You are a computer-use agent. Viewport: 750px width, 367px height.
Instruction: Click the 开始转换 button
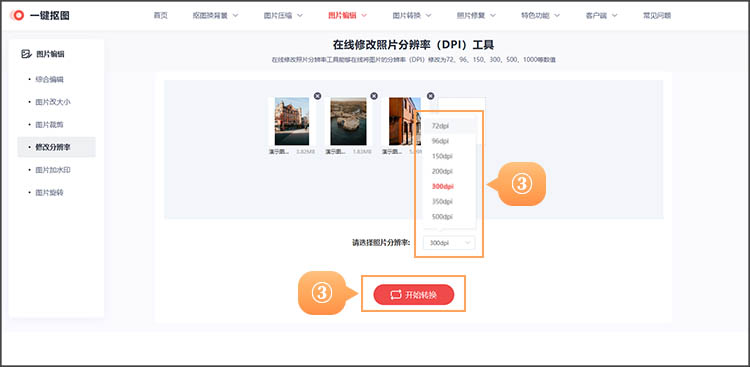pos(414,295)
